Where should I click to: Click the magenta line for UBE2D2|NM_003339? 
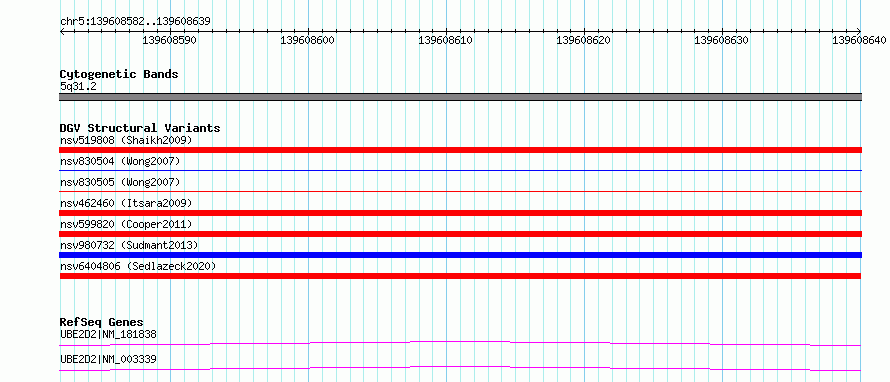tap(460, 369)
